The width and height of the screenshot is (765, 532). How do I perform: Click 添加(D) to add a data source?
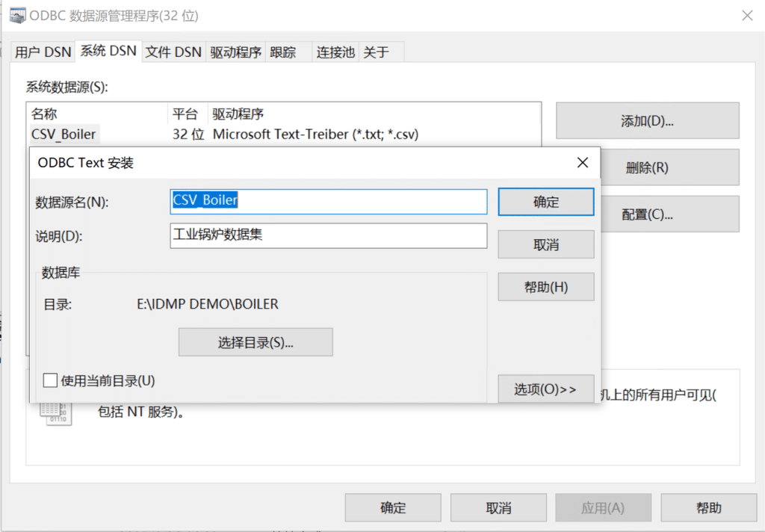click(x=647, y=120)
